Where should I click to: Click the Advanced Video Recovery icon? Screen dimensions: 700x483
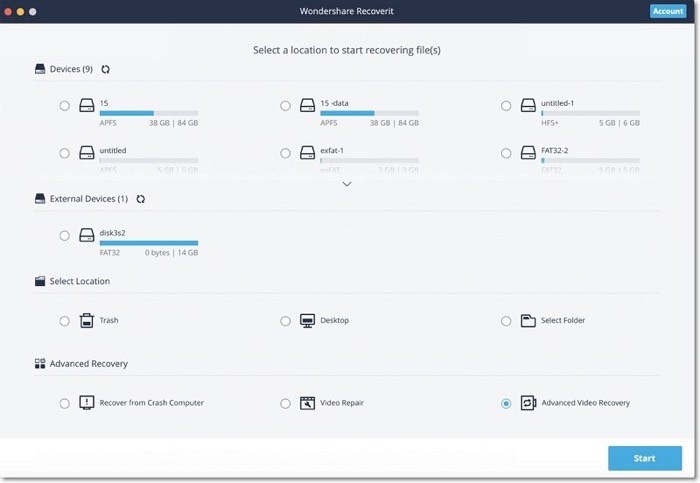528,403
